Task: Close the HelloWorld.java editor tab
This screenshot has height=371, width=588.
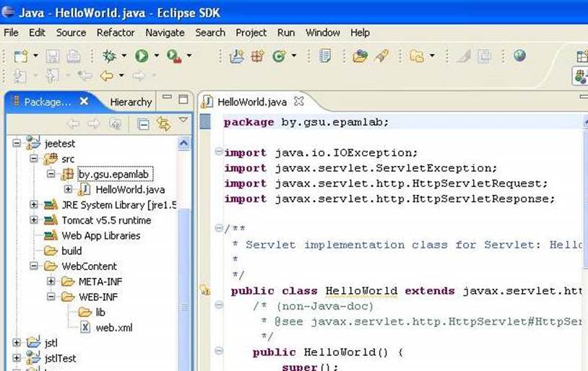Action: click(x=299, y=101)
